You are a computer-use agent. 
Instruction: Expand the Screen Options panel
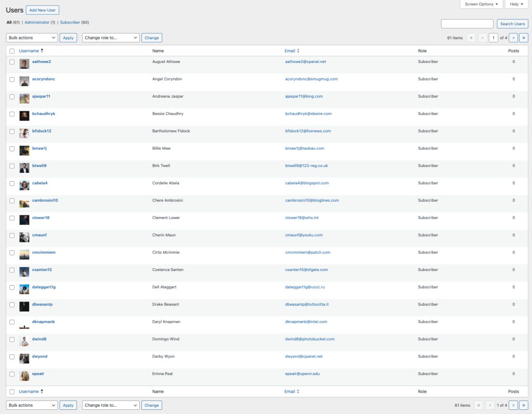point(481,5)
